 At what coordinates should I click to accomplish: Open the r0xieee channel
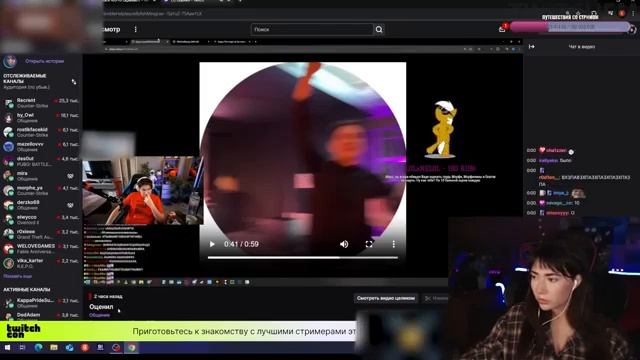click(41, 234)
